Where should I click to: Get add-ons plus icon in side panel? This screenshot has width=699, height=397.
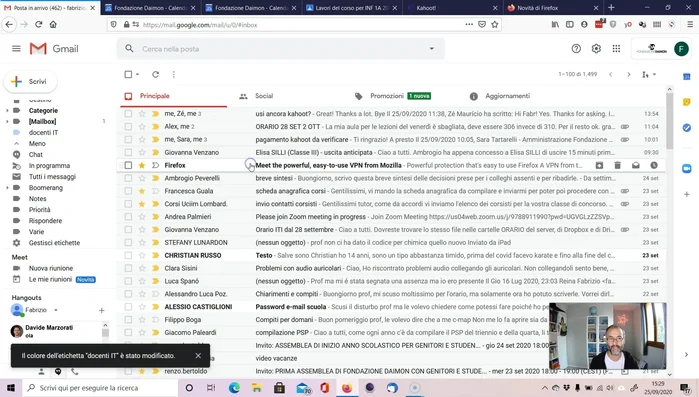[687, 194]
